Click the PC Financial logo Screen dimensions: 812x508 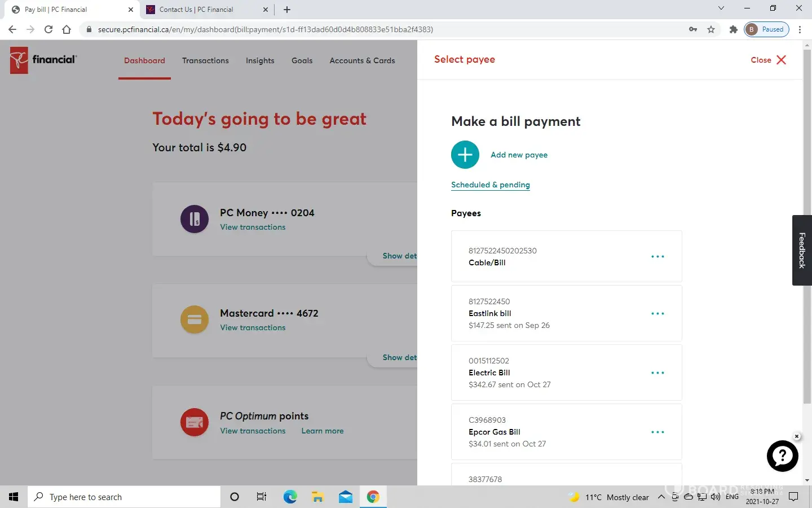pos(43,60)
